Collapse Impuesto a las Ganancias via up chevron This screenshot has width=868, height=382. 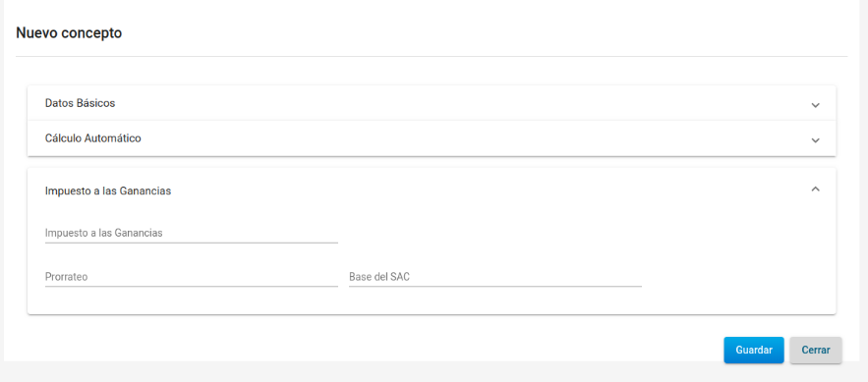click(x=815, y=190)
